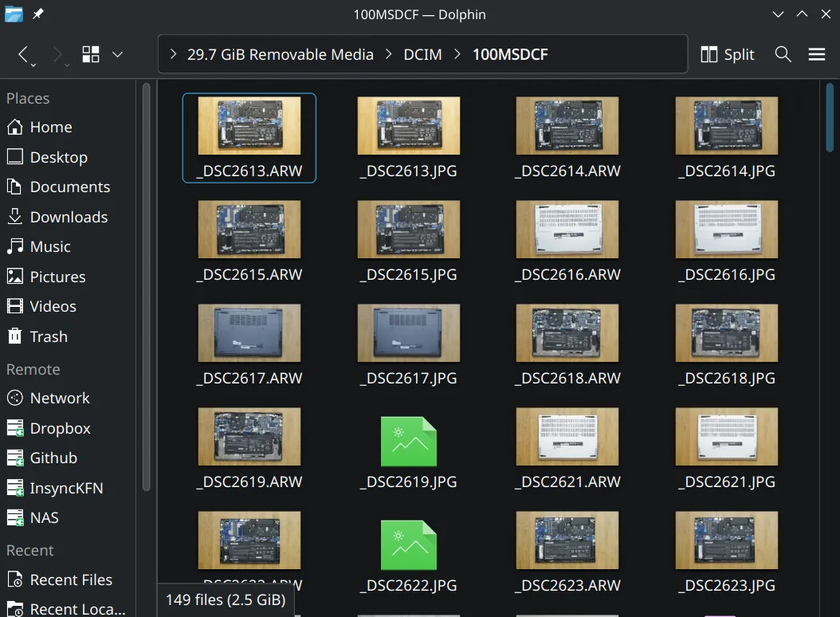Select file _DSC2619.ARW
The width and height of the screenshot is (840, 617).
coord(249,448)
